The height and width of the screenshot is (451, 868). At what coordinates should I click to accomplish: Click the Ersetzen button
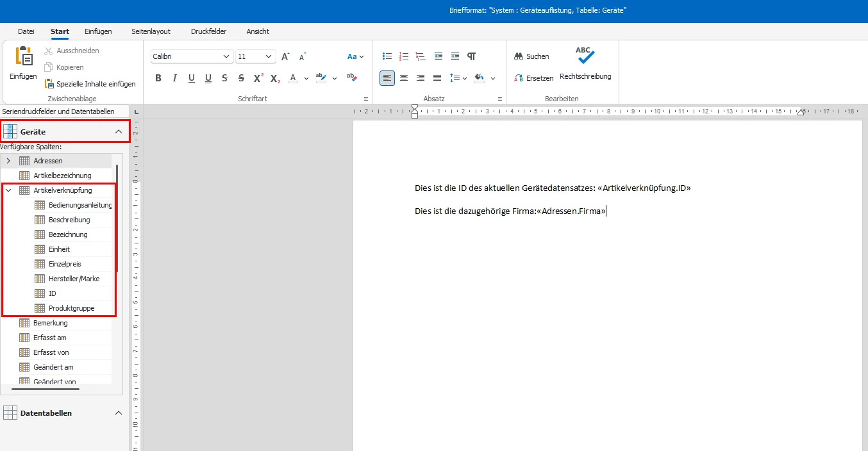pos(533,78)
